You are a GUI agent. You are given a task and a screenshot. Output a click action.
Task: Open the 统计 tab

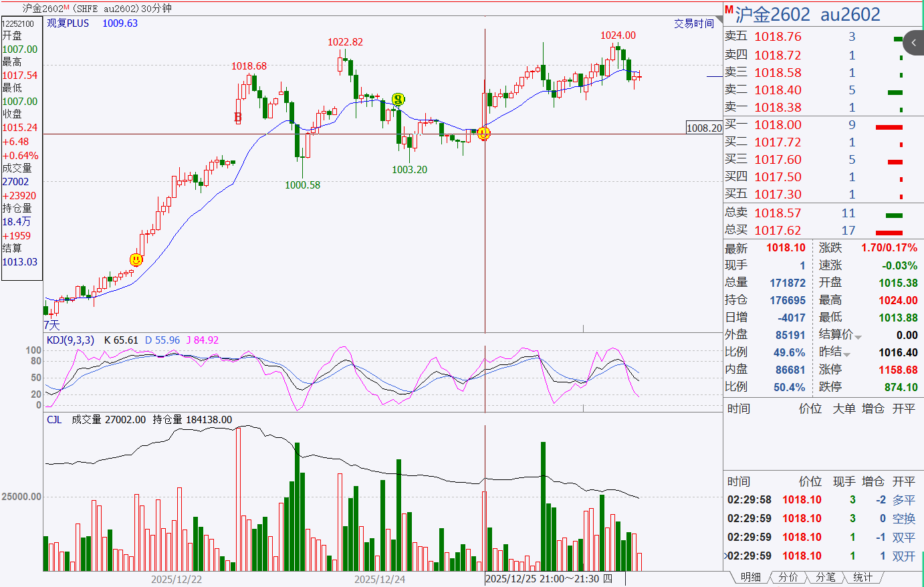[x=862, y=577]
